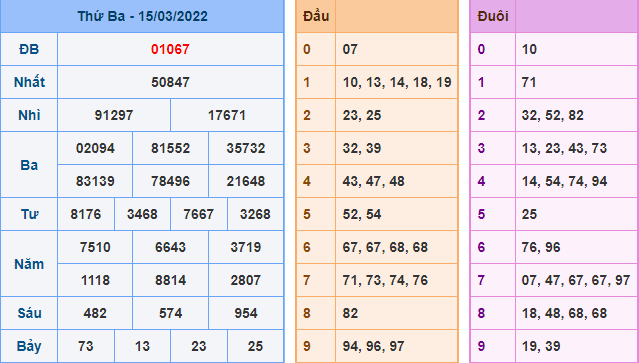Screen dimensions: 639x363
Task: Click Đầu values 43, 47, 48
Action: coord(373,181)
